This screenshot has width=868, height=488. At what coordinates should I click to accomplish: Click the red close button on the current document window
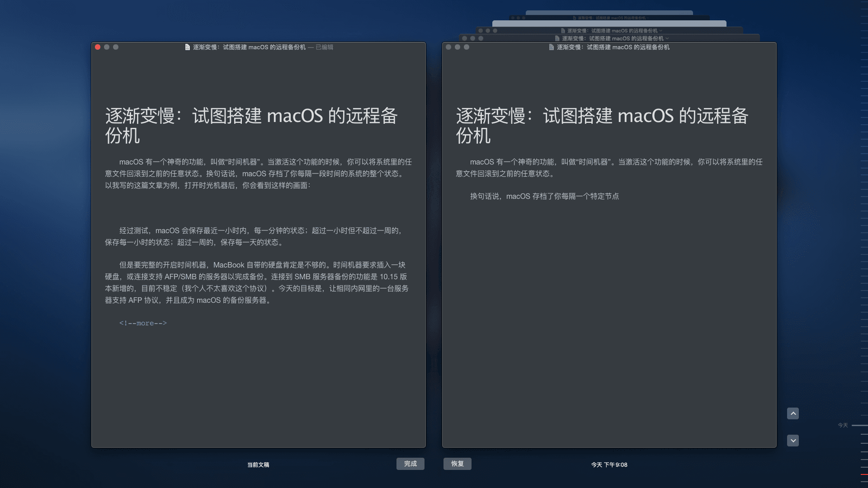coord(98,47)
